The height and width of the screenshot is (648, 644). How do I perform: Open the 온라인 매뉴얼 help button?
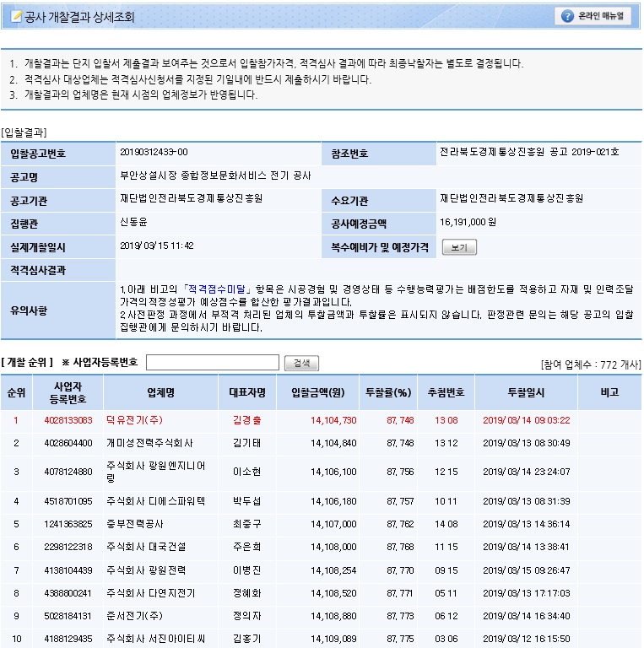pyautogui.click(x=593, y=16)
